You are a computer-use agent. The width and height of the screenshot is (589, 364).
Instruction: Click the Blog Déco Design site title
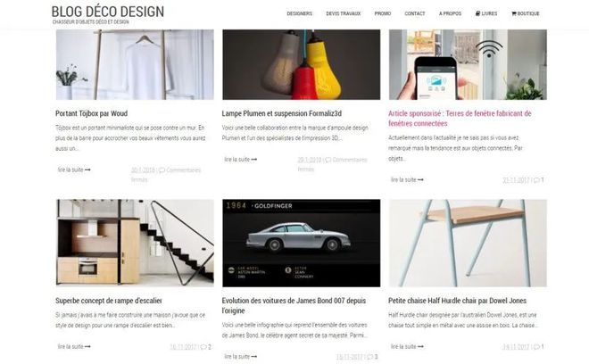tap(108, 12)
